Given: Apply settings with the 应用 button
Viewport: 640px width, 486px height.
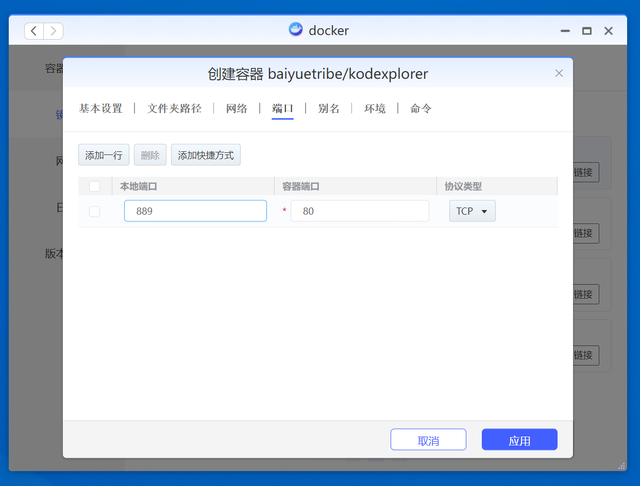Looking at the screenshot, I should coord(520,440).
